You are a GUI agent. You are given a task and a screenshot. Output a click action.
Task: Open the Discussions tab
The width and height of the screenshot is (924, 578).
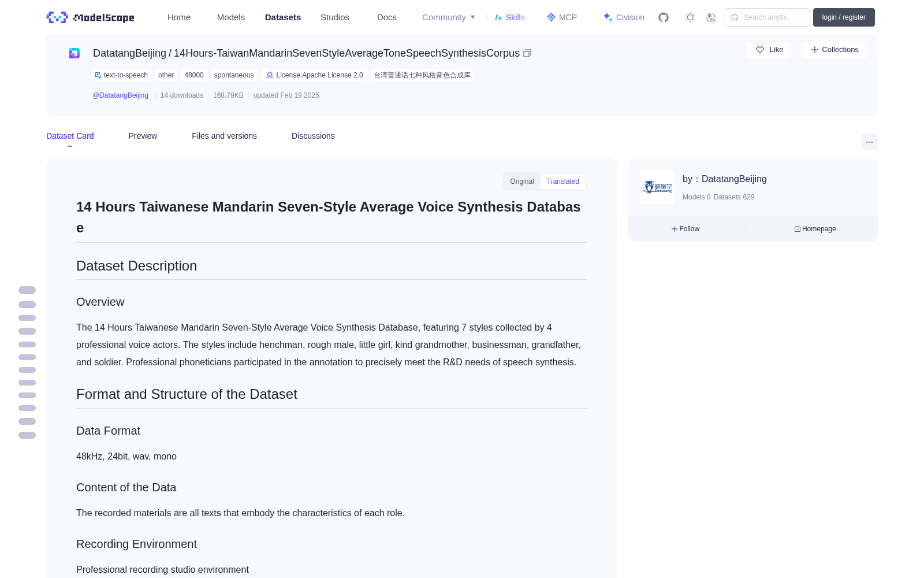[x=313, y=136]
